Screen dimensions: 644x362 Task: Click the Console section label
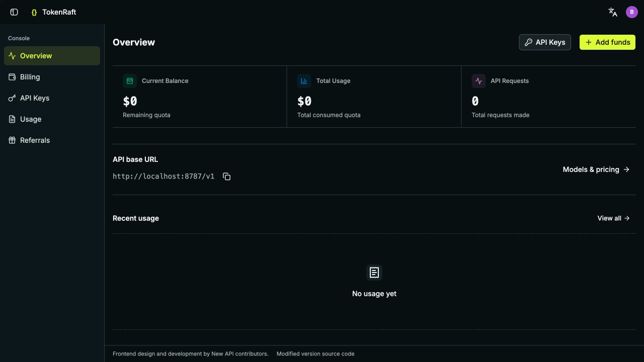[19, 38]
